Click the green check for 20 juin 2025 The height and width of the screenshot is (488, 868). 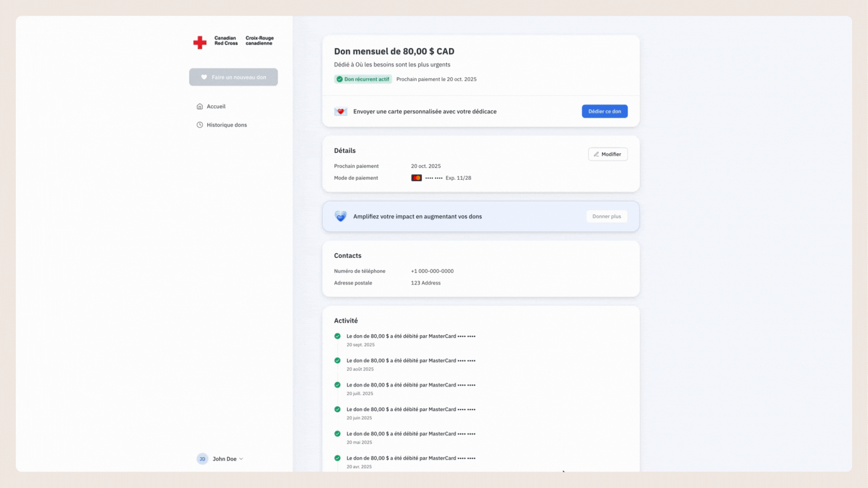(x=337, y=409)
